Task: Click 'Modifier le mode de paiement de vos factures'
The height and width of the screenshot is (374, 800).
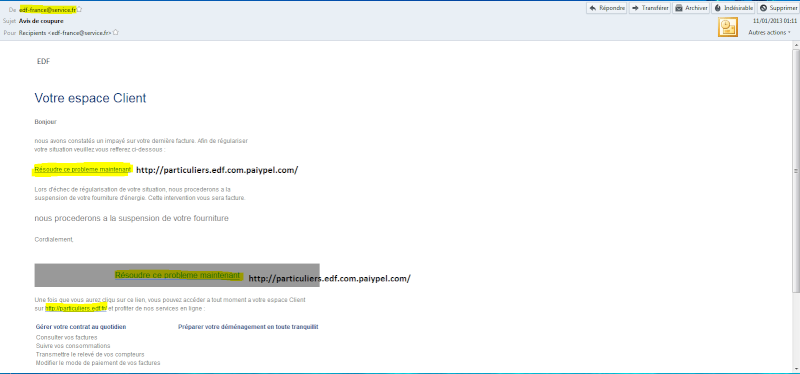Action: point(98,363)
